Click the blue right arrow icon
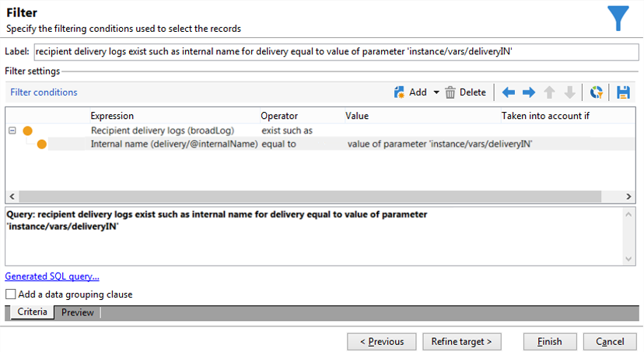Viewport: 644px width, 352px height. pos(529,92)
